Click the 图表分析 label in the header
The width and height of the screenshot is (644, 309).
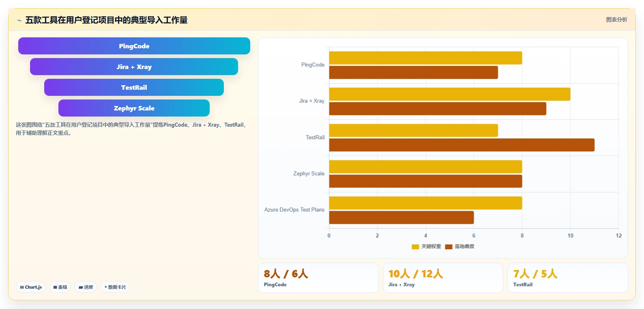click(616, 19)
